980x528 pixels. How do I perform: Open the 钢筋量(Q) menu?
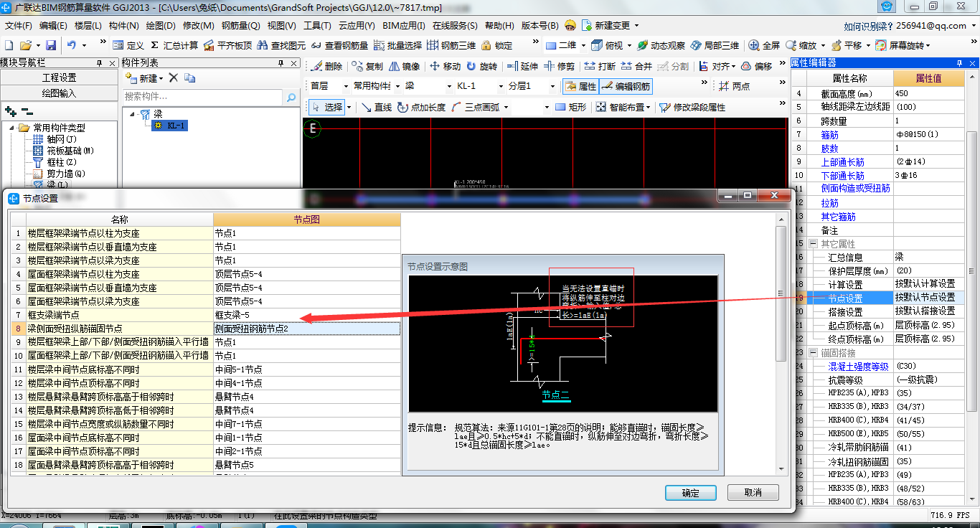click(x=240, y=25)
